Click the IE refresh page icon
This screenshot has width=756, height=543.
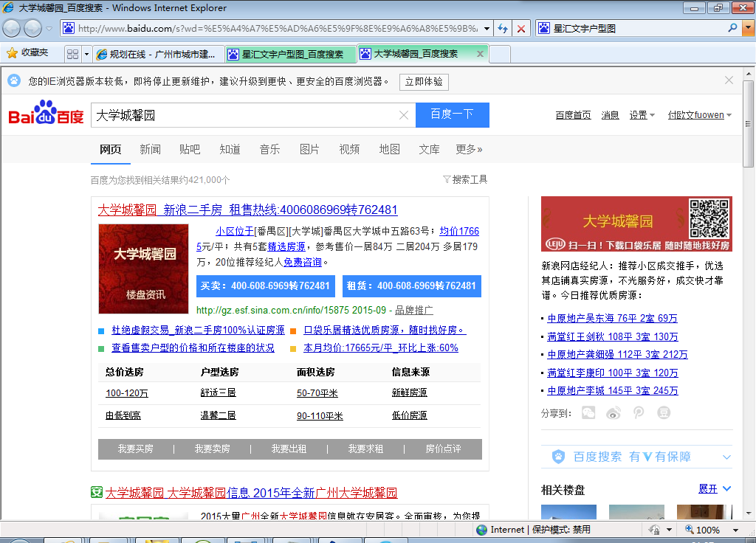click(x=503, y=29)
